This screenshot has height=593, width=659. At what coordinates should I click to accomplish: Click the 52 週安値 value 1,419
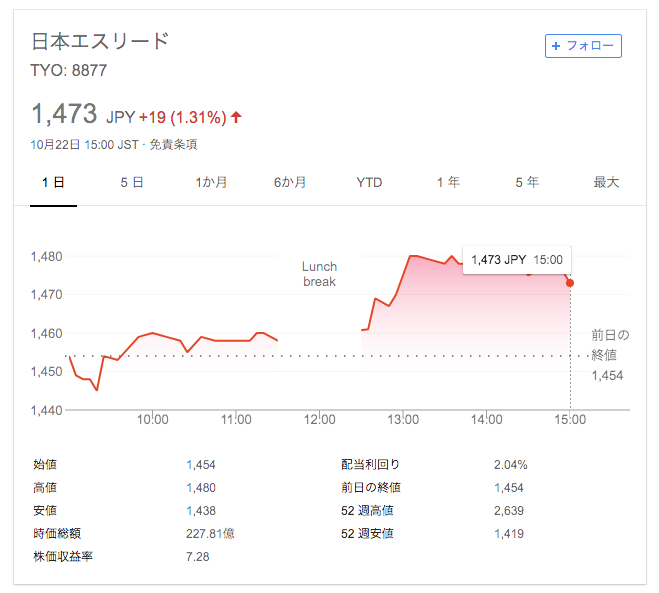(x=509, y=534)
